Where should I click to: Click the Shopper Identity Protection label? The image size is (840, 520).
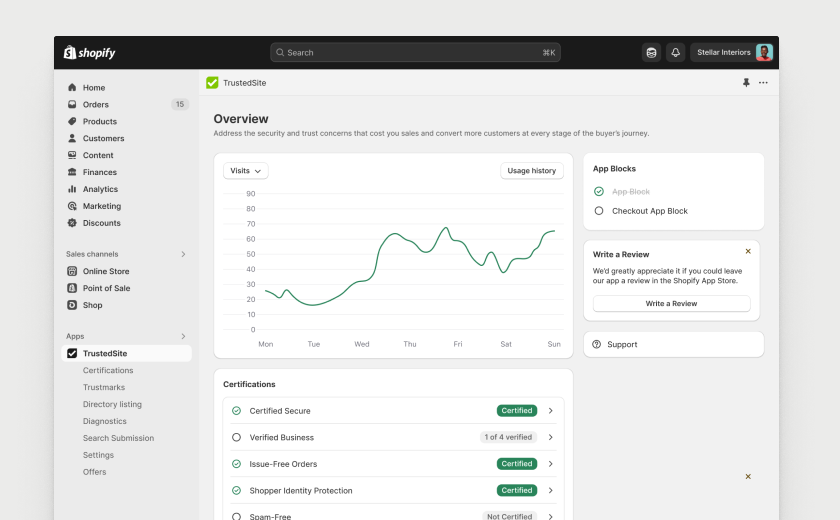point(301,491)
